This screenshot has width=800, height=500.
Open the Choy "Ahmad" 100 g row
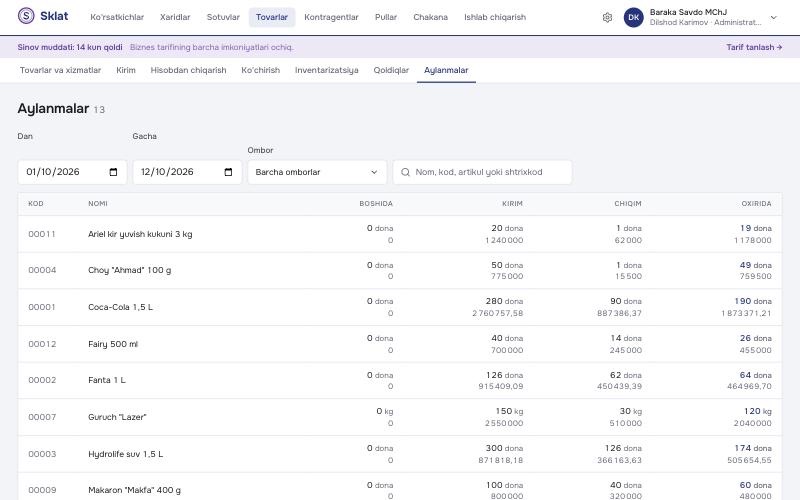coord(399,270)
